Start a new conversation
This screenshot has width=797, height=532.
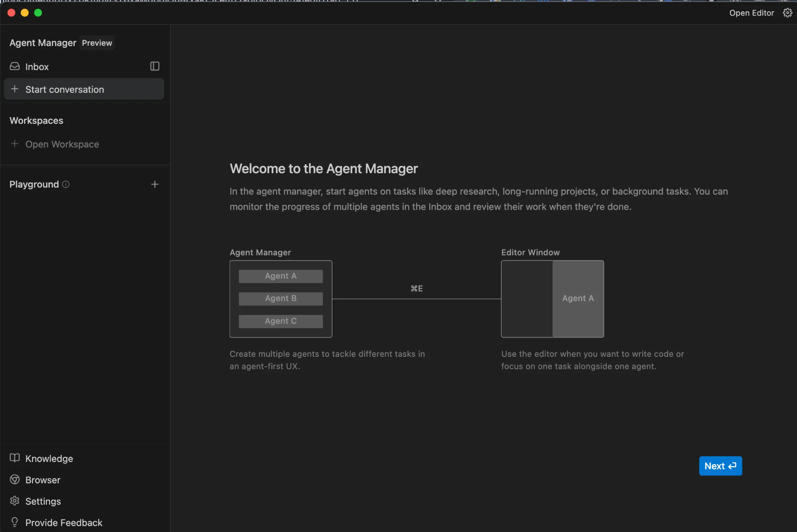65,89
